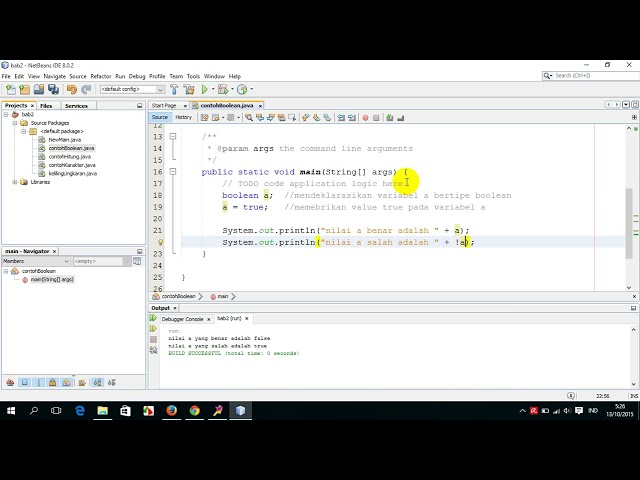This screenshot has width=640, height=480.
Task: Collapse the main method fold at line 16
Action: click(173, 172)
